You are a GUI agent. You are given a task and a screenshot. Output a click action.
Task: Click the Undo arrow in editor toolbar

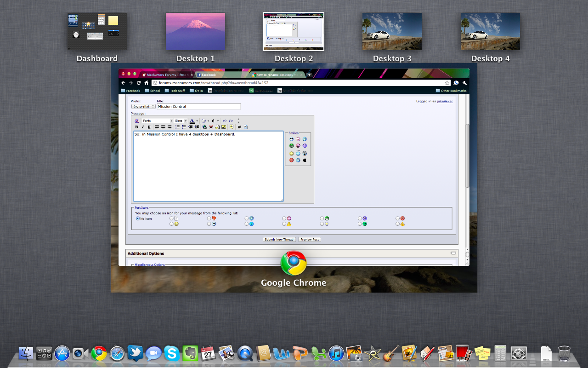[x=225, y=121]
